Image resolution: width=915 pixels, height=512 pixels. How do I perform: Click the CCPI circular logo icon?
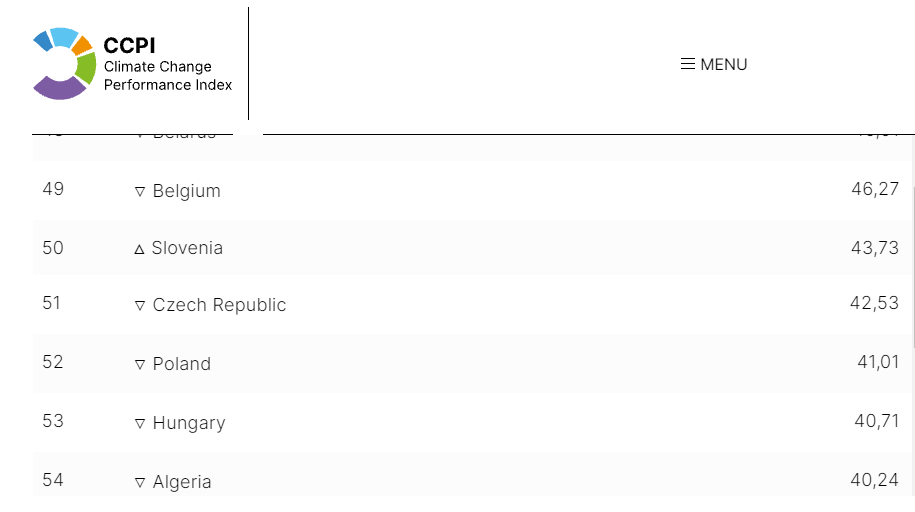[x=64, y=63]
